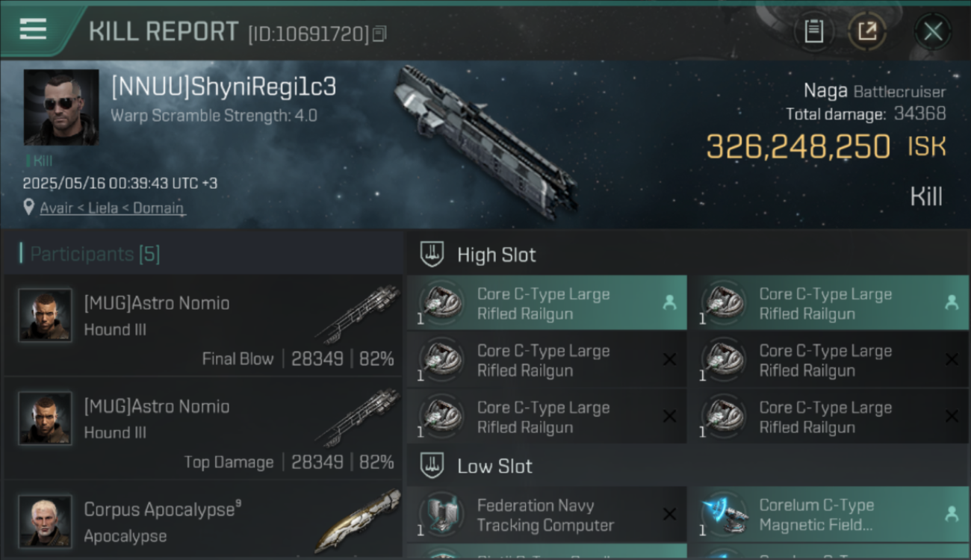Share the kill report externally
Viewport: 971px width, 560px height.
click(867, 31)
